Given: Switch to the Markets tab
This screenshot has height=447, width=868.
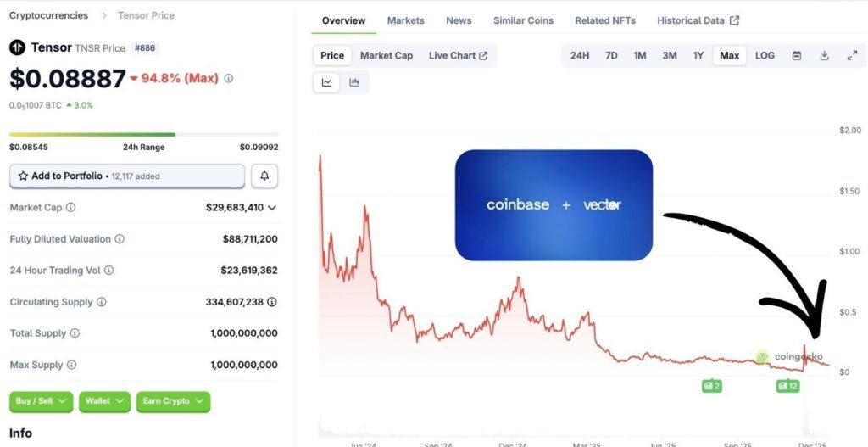Looking at the screenshot, I should click(x=405, y=20).
